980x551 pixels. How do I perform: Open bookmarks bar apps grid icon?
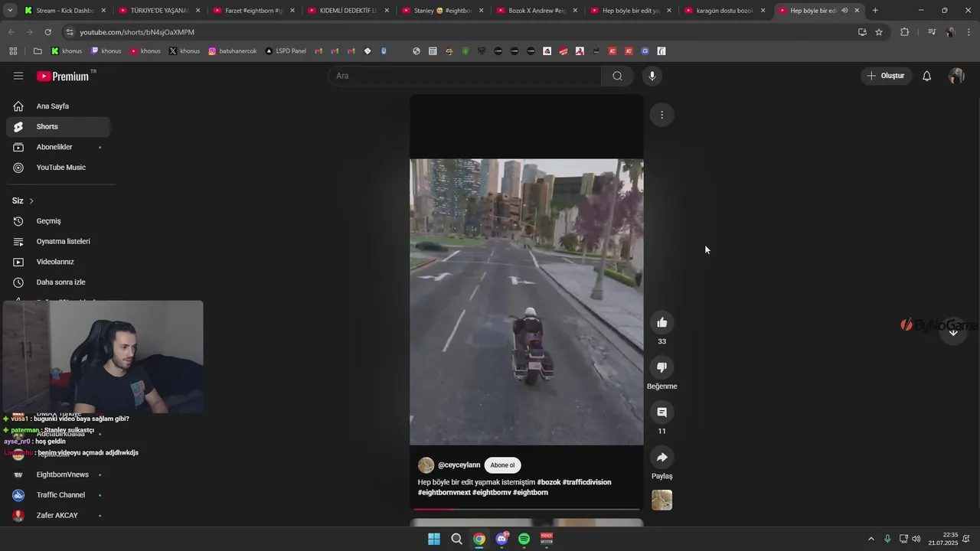point(13,51)
